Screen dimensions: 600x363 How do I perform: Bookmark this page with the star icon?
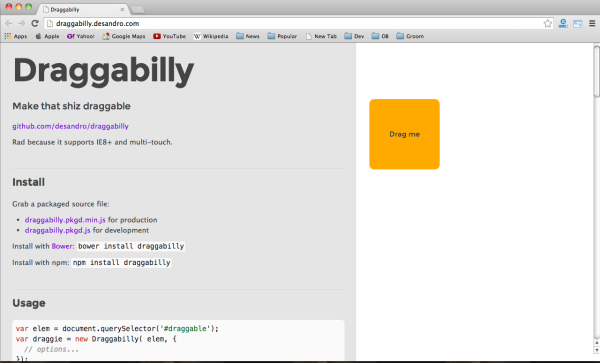click(x=548, y=23)
